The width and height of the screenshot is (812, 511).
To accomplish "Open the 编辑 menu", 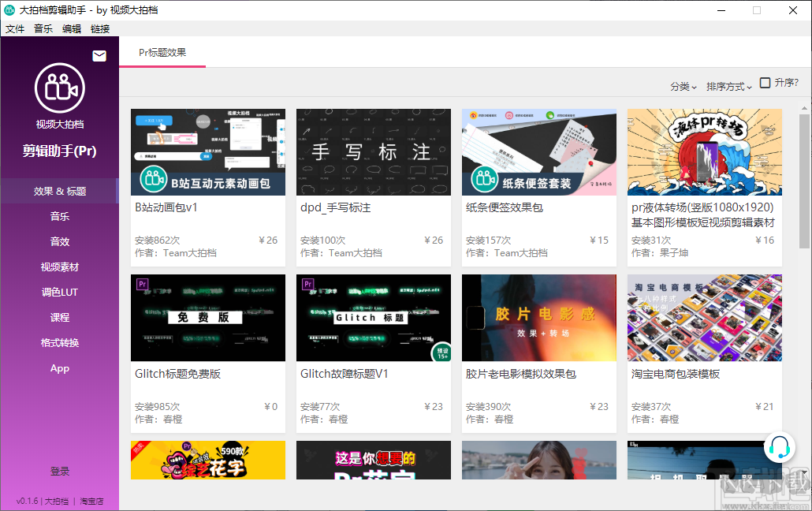I will point(71,28).
